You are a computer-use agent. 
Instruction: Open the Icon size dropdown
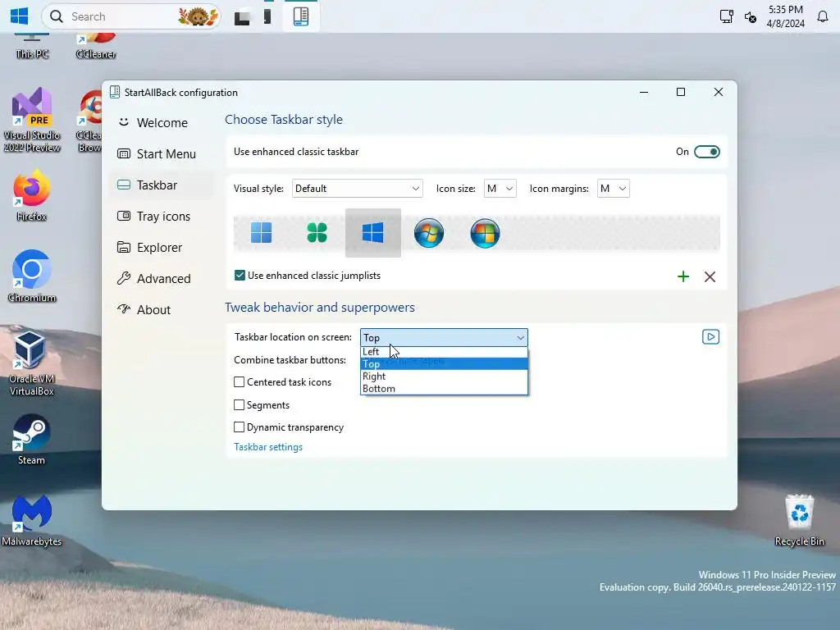[500, 189]
